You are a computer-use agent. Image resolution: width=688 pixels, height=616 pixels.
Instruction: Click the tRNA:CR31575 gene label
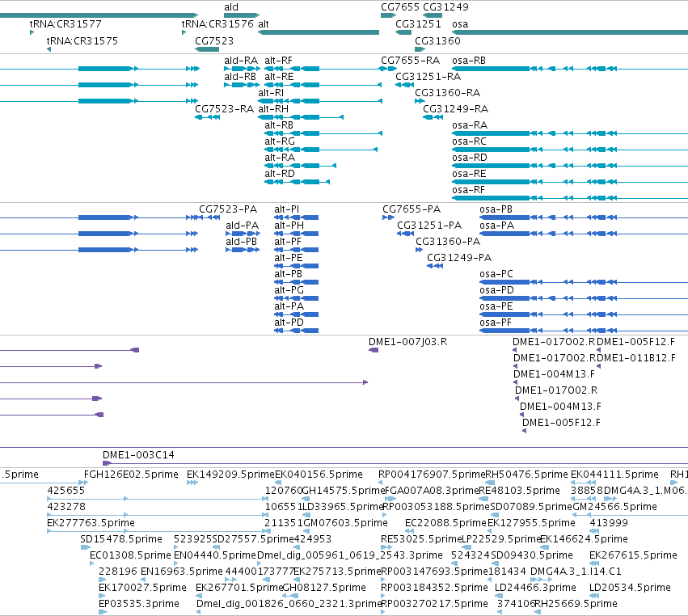82,40
